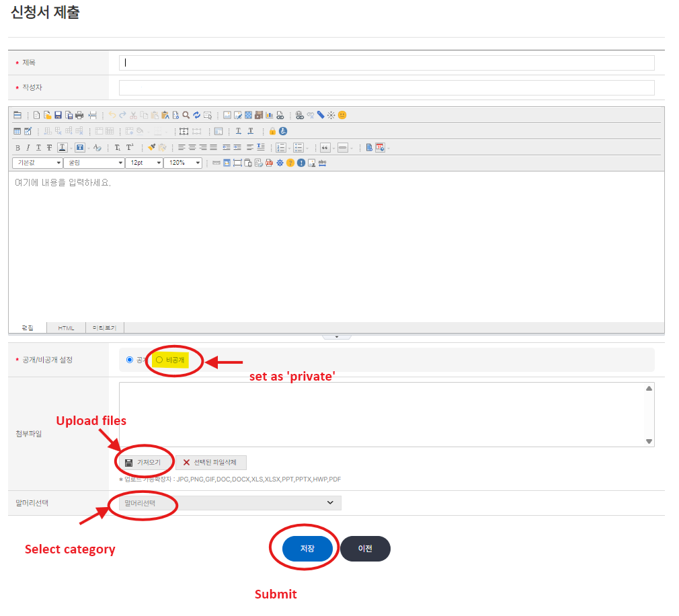Select the 비공개 (private) radio button
This screenshot has width=679, height=616.
coord(159,360)
